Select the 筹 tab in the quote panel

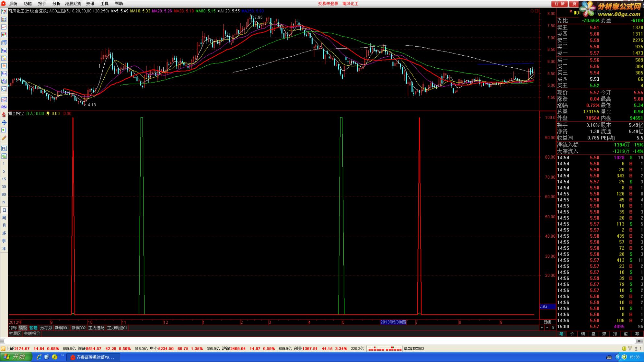pyautogui.click(x=637, y=334)
